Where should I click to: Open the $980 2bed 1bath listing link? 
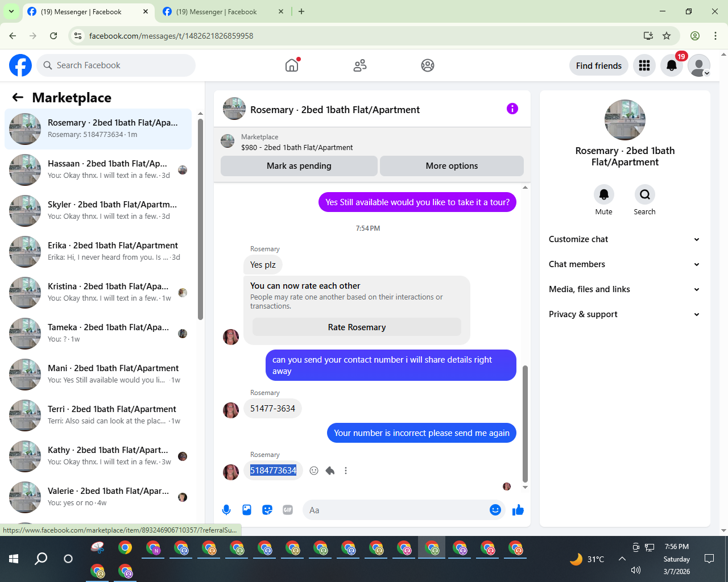tap(297, 147)
